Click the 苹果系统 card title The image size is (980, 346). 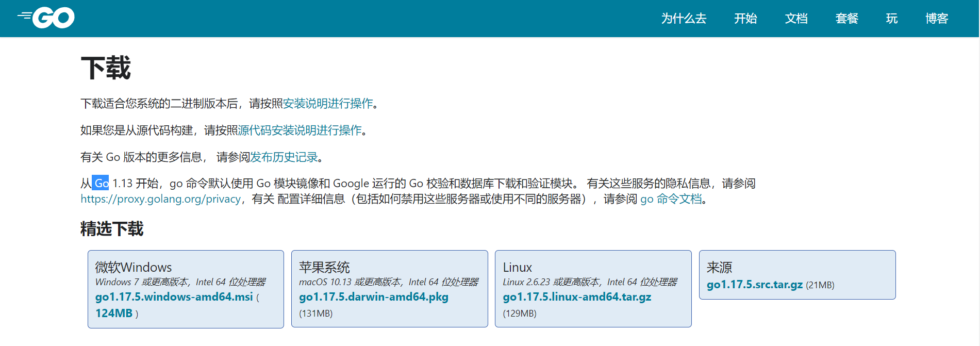(x=324, y=267)
